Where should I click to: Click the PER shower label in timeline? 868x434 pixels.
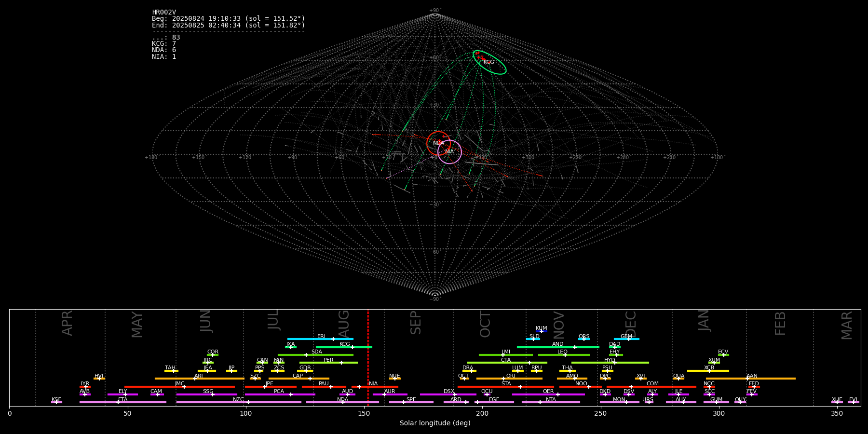pyautogui.click(x=328, y=360)
